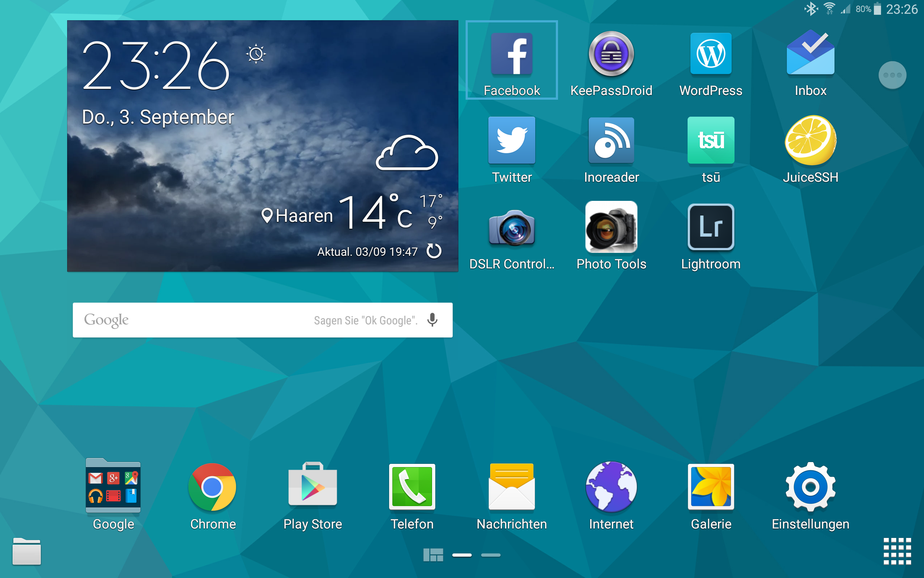Refresh the weather widget
Screen dimensions: 924x578
434,251
